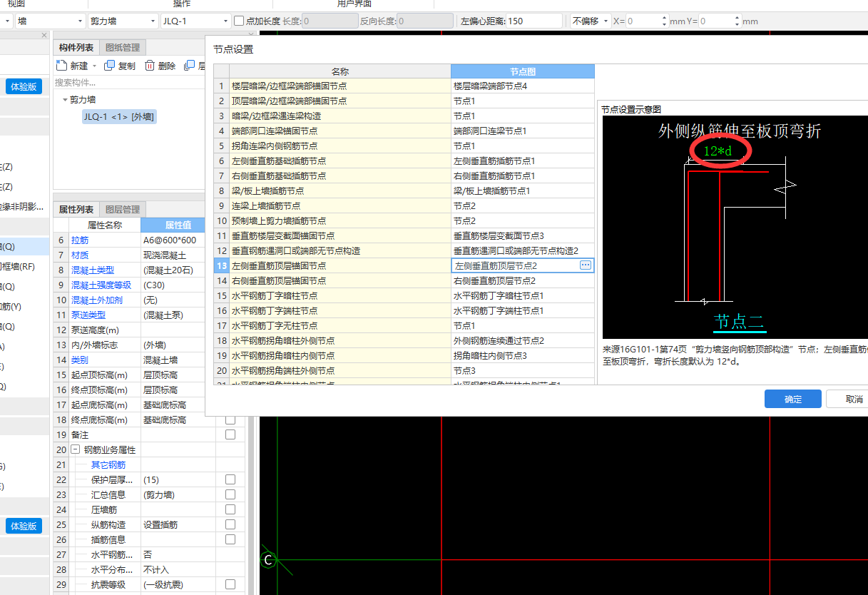The height and width of the screenshot is (595, 868).
Task: Switch to the 构件列表 tab
Action: click(x=76, y=47)
